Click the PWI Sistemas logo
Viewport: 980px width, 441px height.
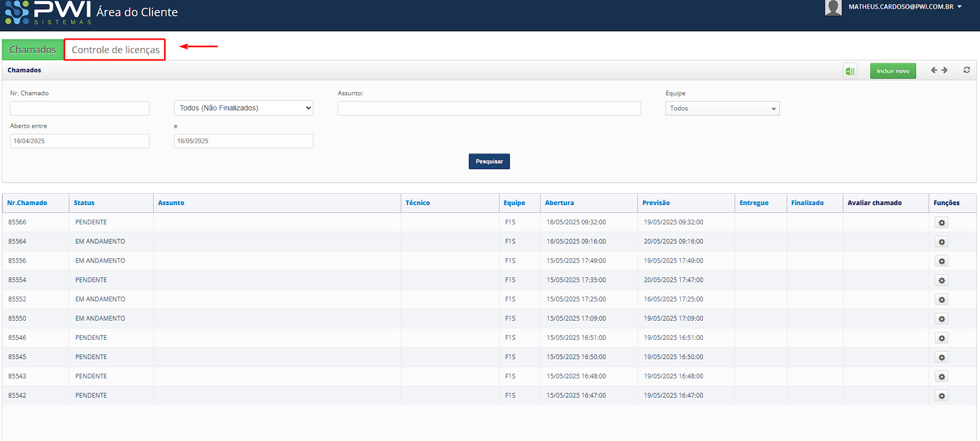[x=48, y=13]
